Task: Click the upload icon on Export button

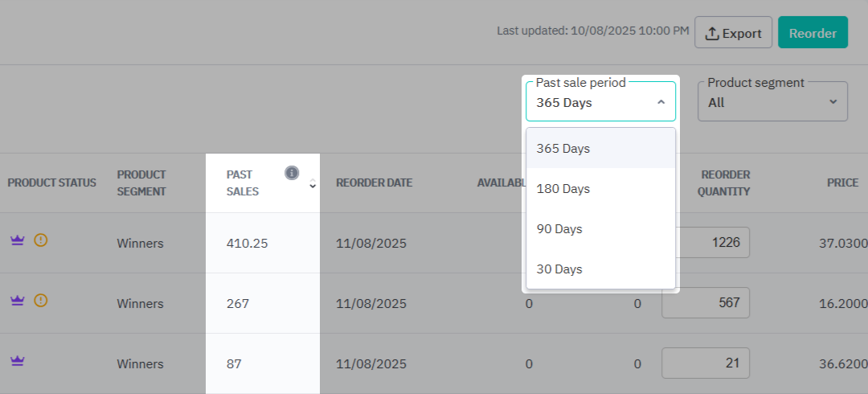Action: click(x=711, y=34)
